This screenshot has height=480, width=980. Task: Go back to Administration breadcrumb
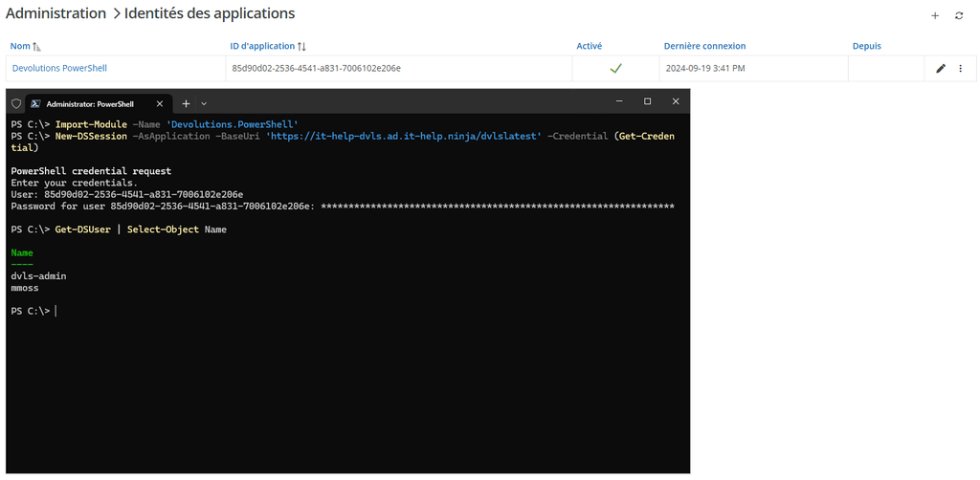pyautogui.click(x=56, y=13)
